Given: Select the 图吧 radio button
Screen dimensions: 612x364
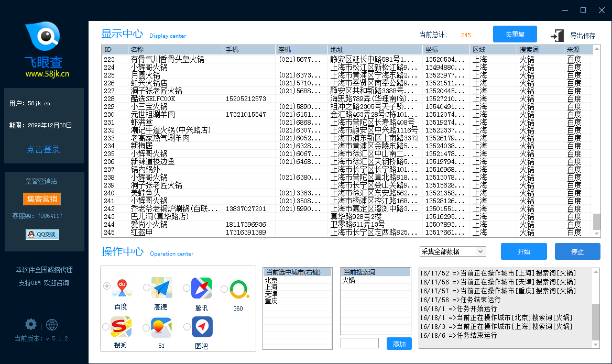Looking at the screenshot, I should click(187, 327).
